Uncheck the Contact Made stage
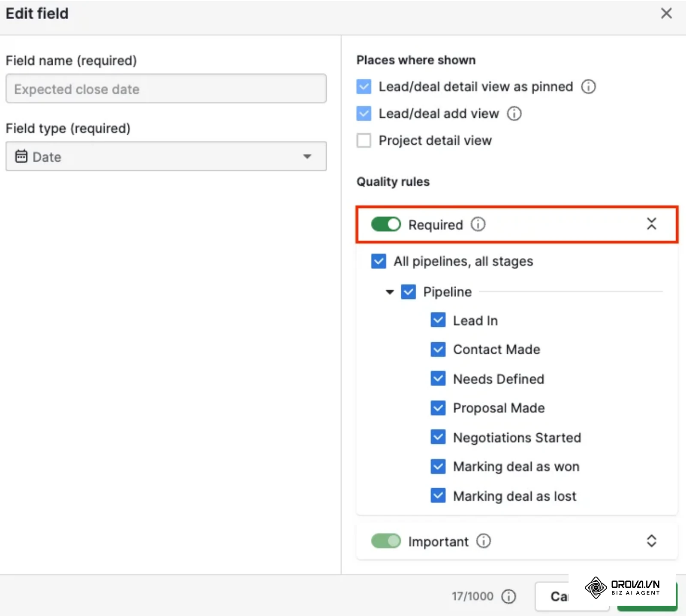Screen dimensions: 686x616 [x=438, y=349]
